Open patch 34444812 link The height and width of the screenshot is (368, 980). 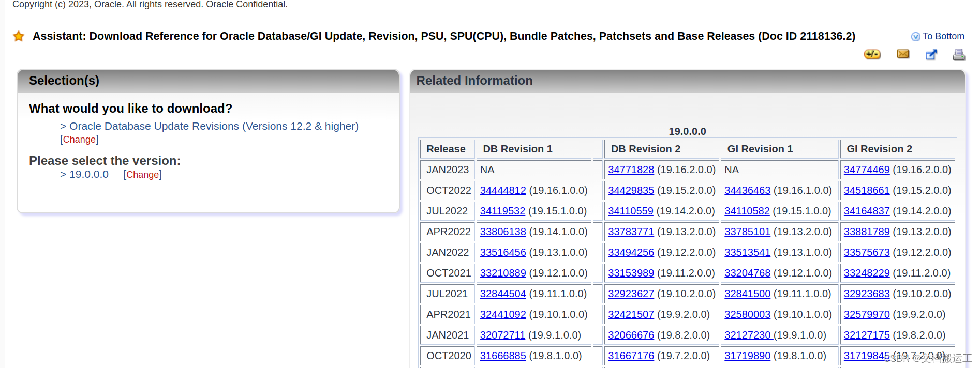tap(503, 190)
